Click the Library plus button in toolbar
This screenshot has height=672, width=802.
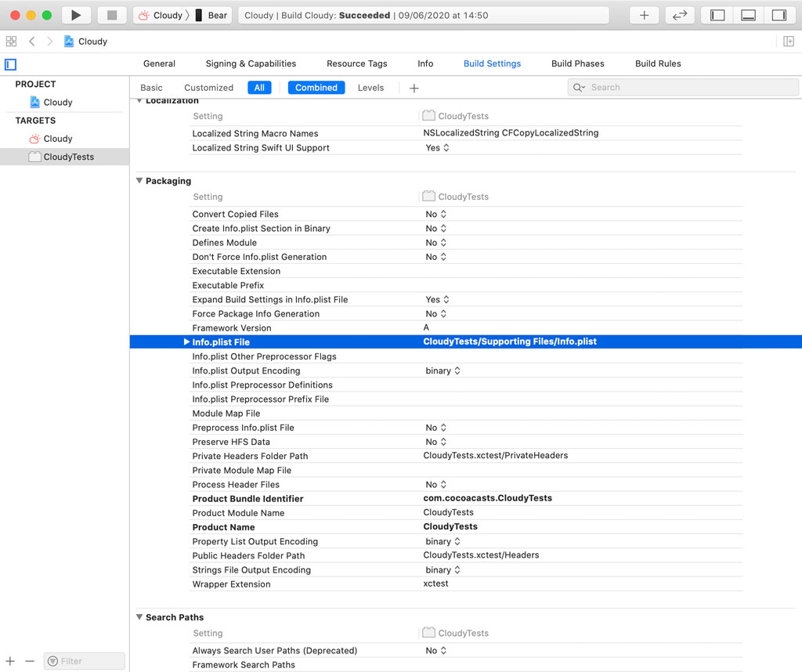coord(644,15)
